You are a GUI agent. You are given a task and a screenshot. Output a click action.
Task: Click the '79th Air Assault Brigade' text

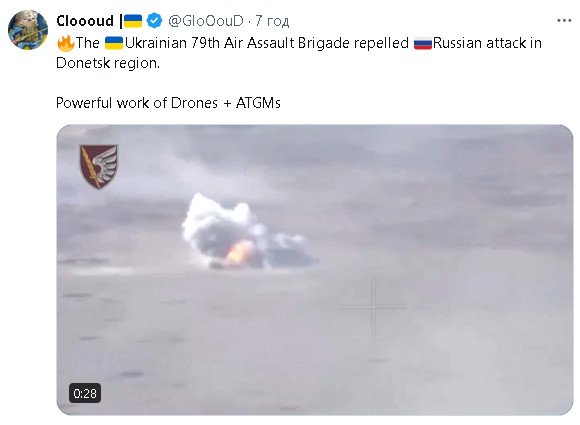pyautogui.click(x=270, y=43)
